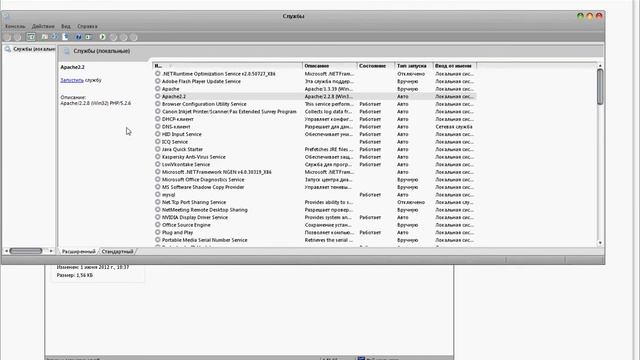Click gear icon beside HID Input Service
This screenshot has height=360, width=640.
pos(158,134)
